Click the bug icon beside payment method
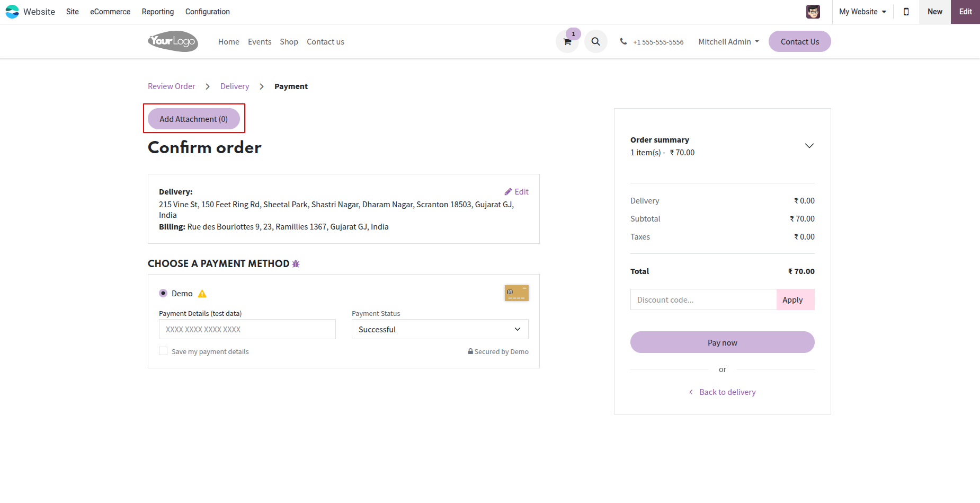 pyautogui.click(x=296, y=264)
